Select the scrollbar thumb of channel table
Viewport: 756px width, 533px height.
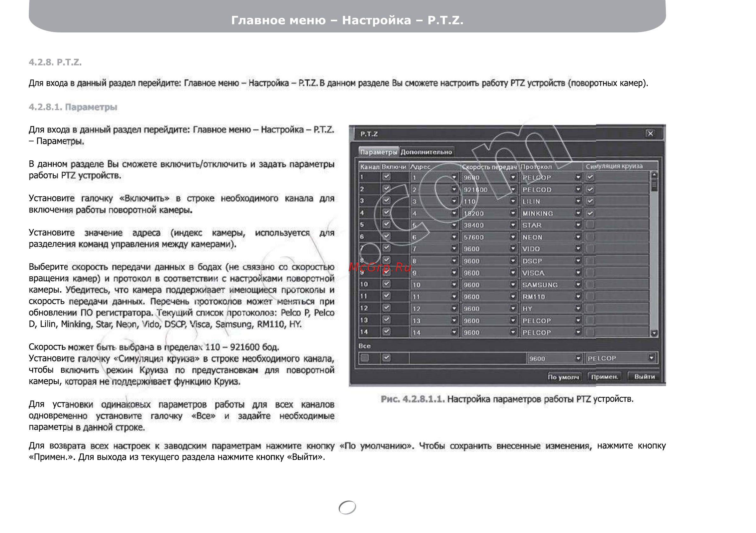click(x=654, y=186)
